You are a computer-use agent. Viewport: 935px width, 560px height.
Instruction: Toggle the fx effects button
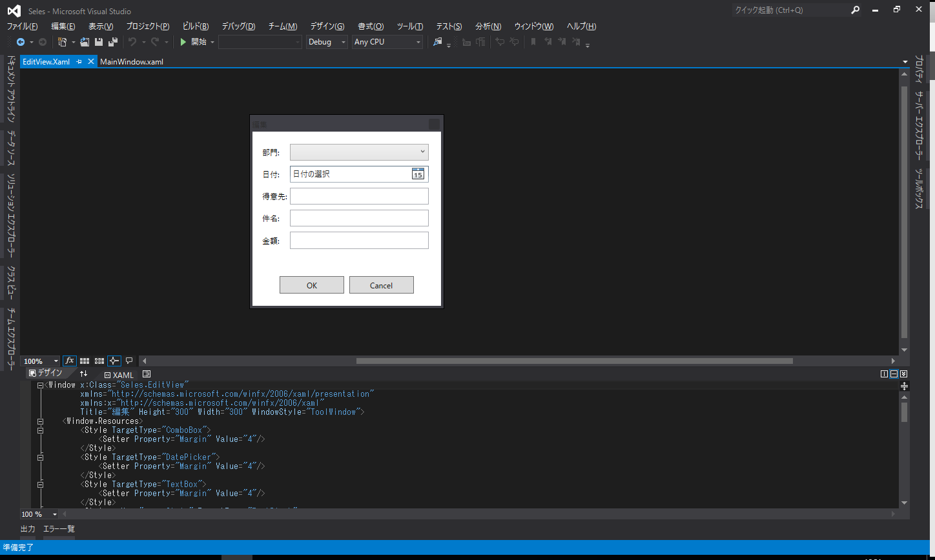(70, 361)
